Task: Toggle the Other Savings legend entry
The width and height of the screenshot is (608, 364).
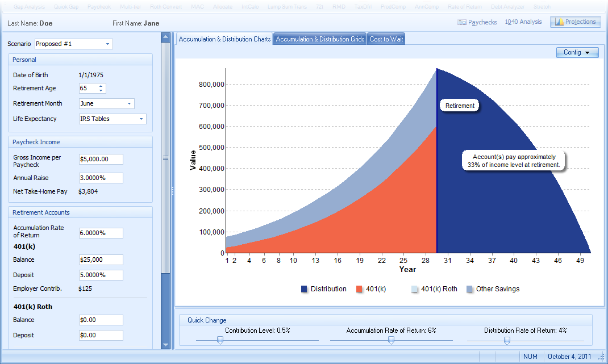Action: [x=470, y=289]
